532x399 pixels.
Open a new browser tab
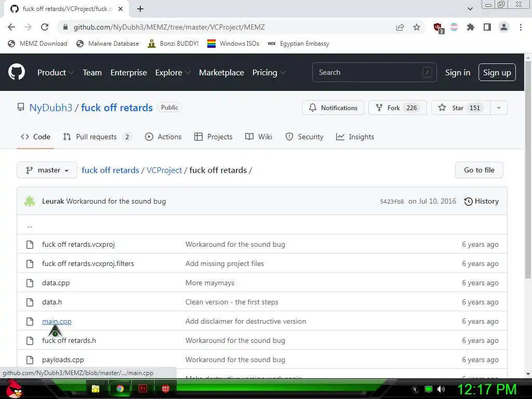point(140,9)
